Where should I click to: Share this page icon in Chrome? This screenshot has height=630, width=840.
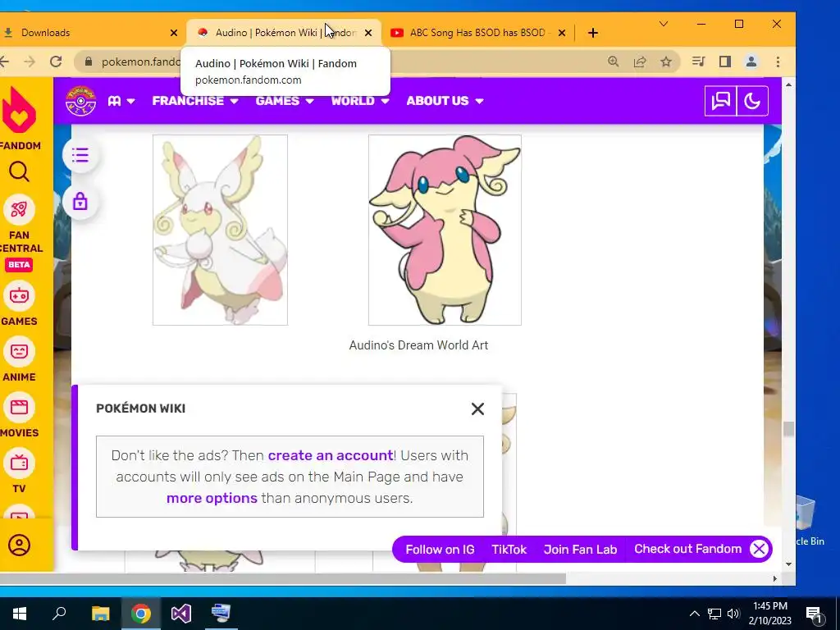pyautogui.click(x=640, y=62)
